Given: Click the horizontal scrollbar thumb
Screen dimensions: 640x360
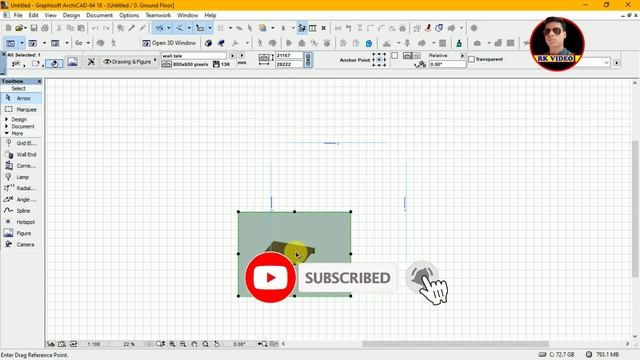Looking at the screenshot, I should 455,344.
